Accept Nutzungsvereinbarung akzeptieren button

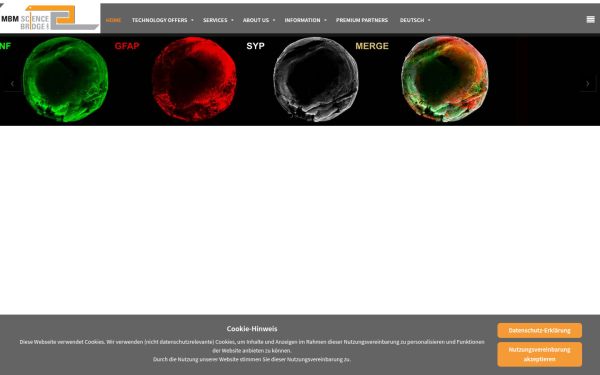pyautogui.click(x=540, y=354)
